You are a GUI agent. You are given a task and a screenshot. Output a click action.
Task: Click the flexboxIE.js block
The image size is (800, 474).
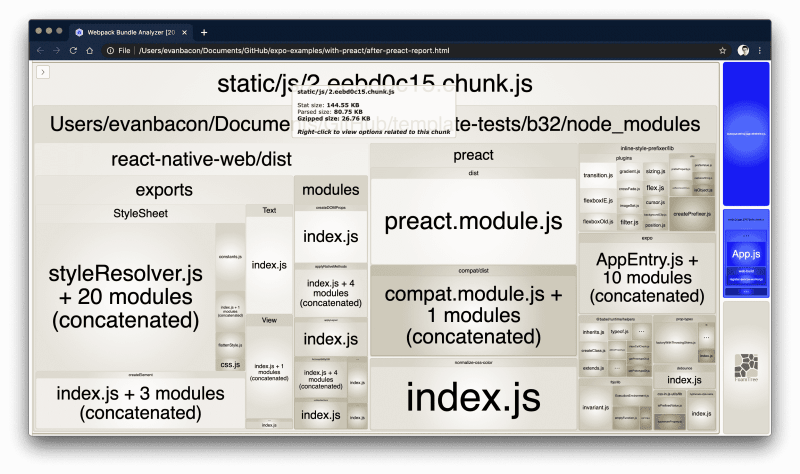click(x=598, y=201)
